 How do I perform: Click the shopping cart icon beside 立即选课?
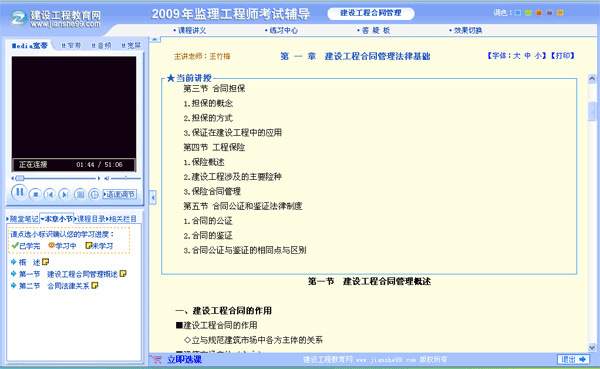[156, 359]
